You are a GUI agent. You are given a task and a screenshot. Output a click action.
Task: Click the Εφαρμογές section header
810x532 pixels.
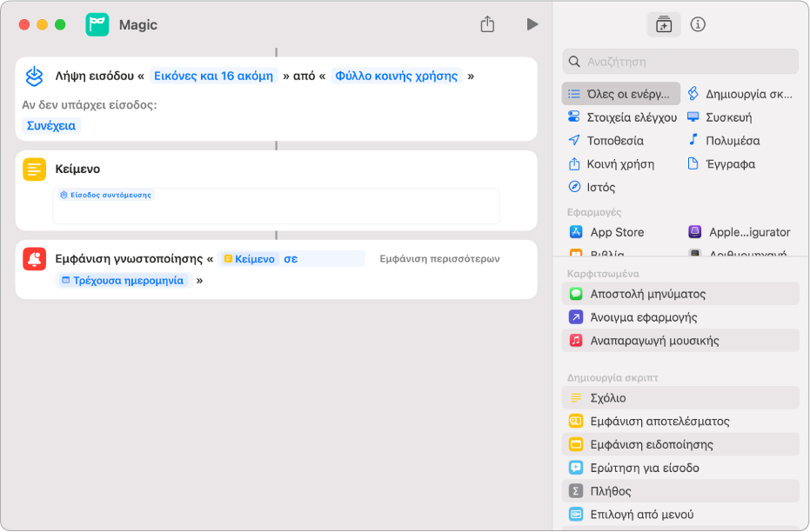(x=594, y=212)
